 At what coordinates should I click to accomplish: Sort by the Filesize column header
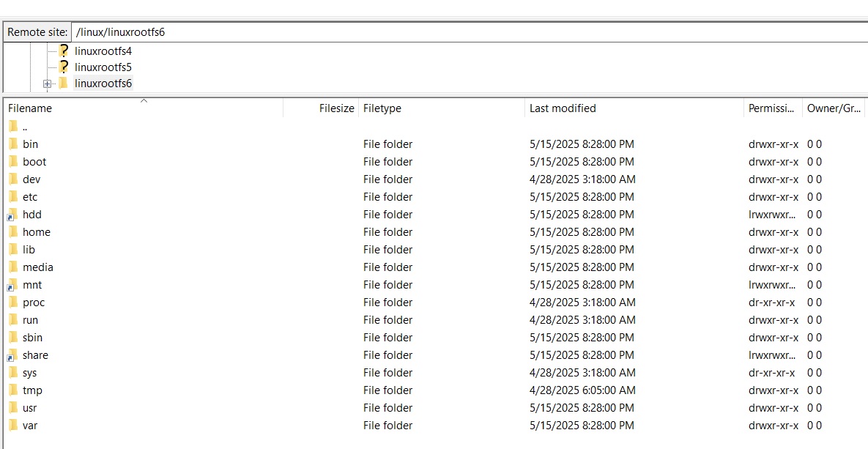tap(321, 108)
